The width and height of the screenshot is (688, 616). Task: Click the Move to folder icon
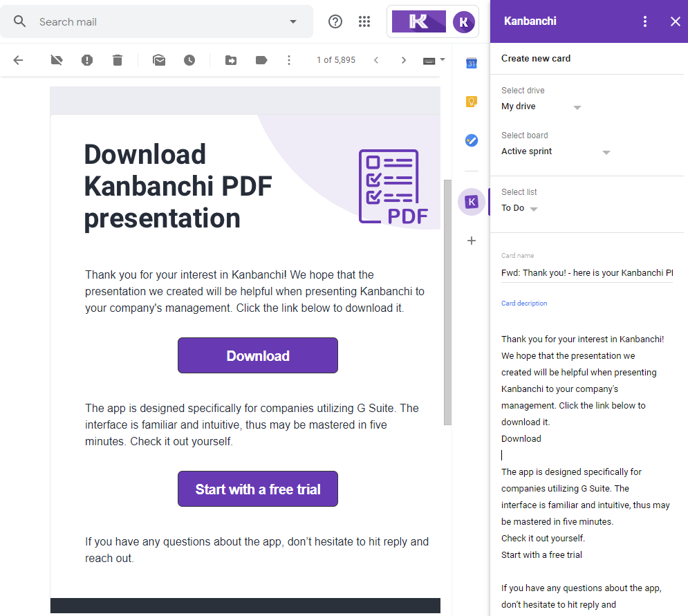[231, 60]
